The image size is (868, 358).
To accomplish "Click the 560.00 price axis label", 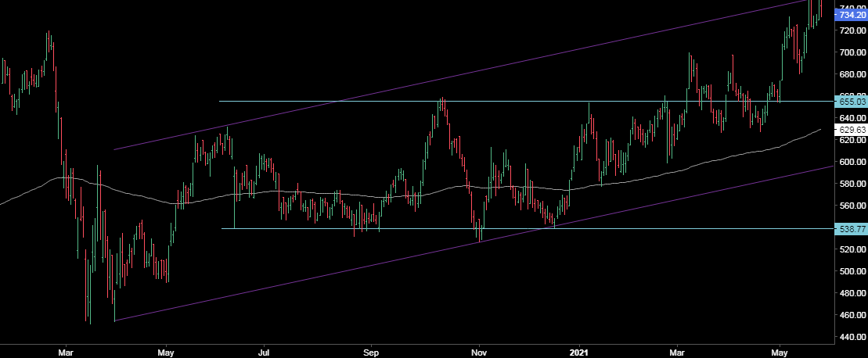I will [852, 206].
